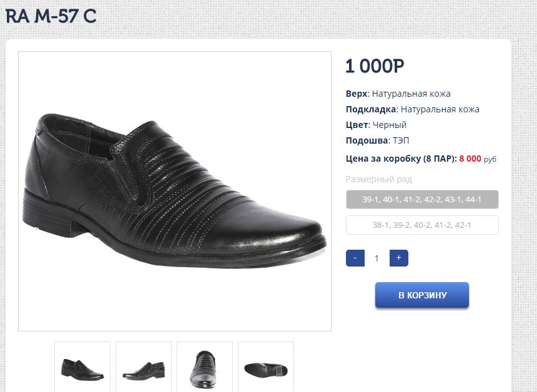Click the quantity field showing 1

point(377,258)
